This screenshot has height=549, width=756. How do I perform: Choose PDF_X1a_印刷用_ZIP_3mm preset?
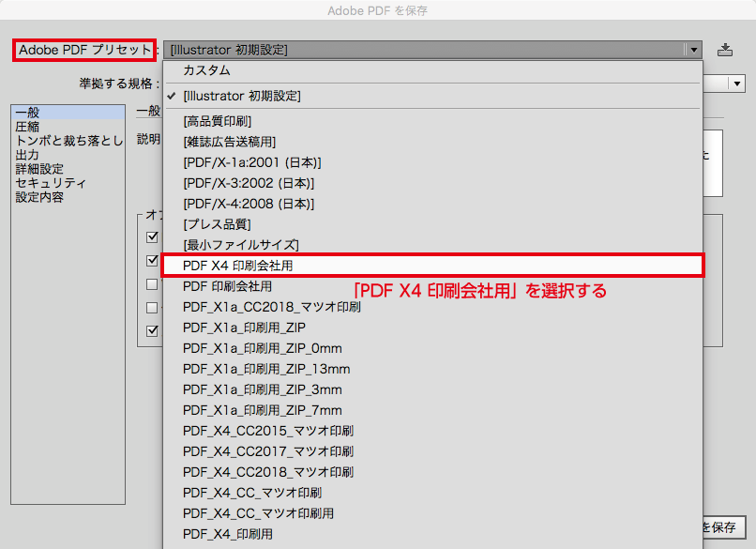tap(432, 389)
